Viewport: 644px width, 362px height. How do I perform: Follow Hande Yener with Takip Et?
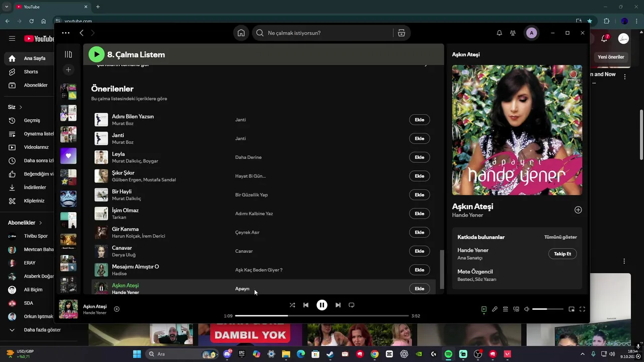coord(562,254)
